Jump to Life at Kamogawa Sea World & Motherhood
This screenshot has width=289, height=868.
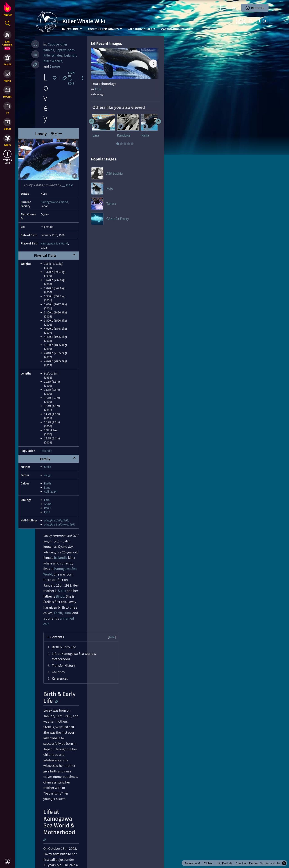(x=74, y=656)
